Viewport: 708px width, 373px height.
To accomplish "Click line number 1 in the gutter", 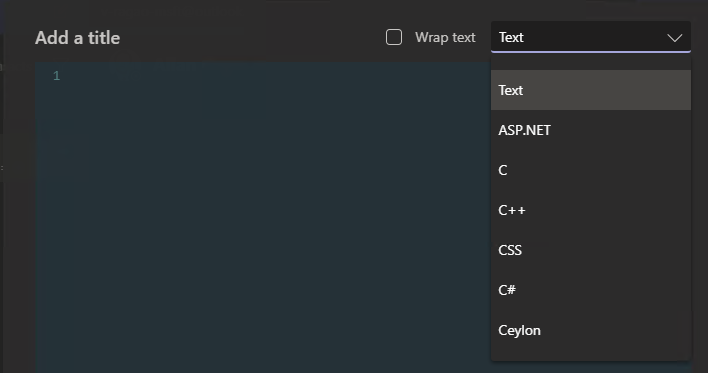I will click(56, 76).
